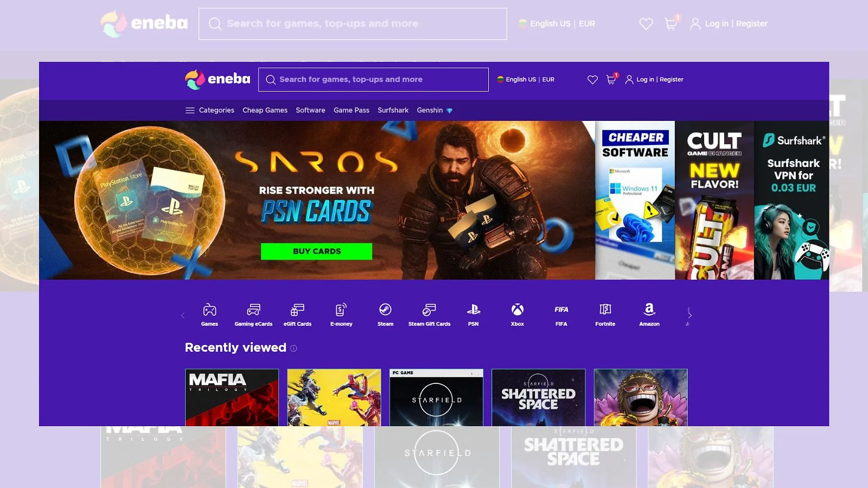Select the Games controller icon

pyautogui.click(x=209, y=310)
